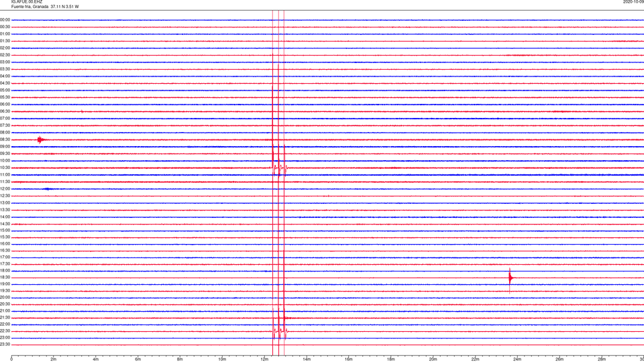Click the 09:00 trace time label
The image size is (644, 362).
[x=5, y=147]
